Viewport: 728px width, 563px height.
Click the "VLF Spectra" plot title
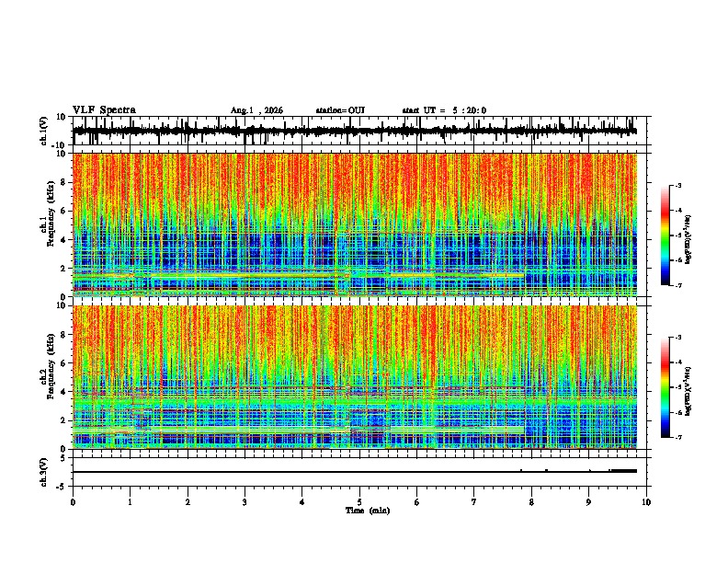pos(104,110)
